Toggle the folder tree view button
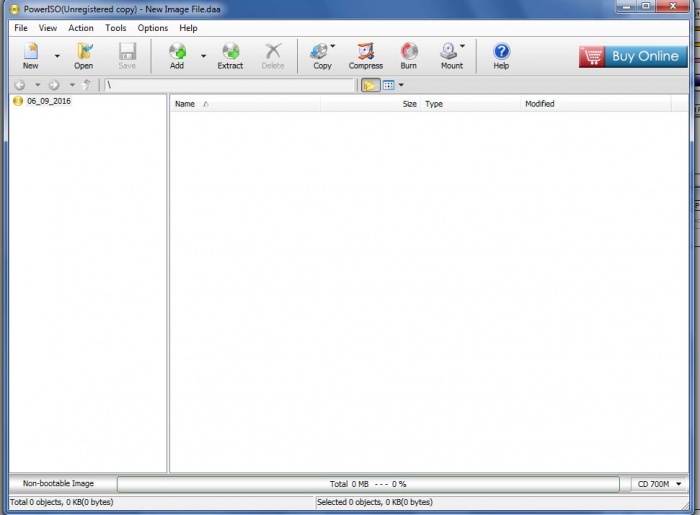700x515 pixels. point(370,86)
